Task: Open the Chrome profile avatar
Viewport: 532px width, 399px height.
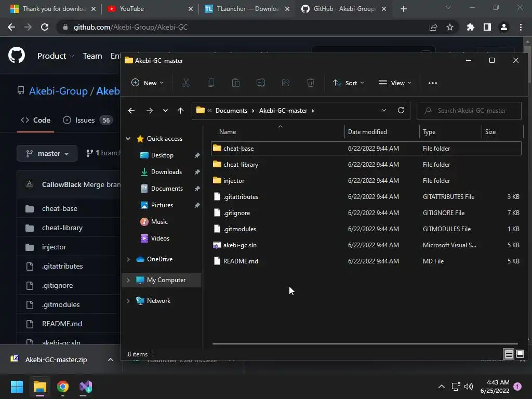Action: pos(504,27)
